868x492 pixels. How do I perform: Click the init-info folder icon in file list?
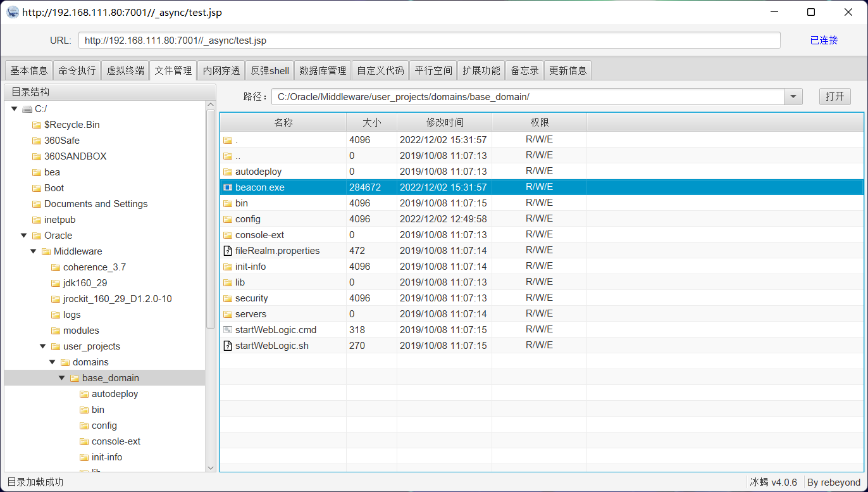228,267
